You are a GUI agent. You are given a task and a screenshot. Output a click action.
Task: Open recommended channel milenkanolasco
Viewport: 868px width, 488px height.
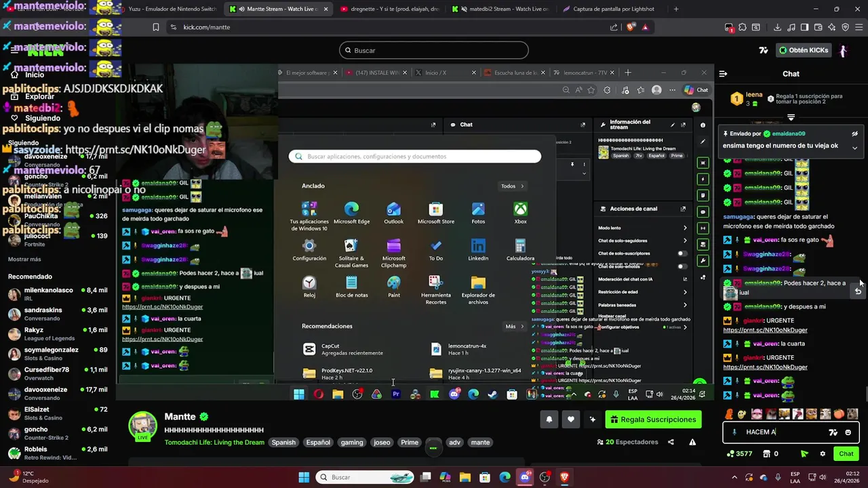point(58,294)
